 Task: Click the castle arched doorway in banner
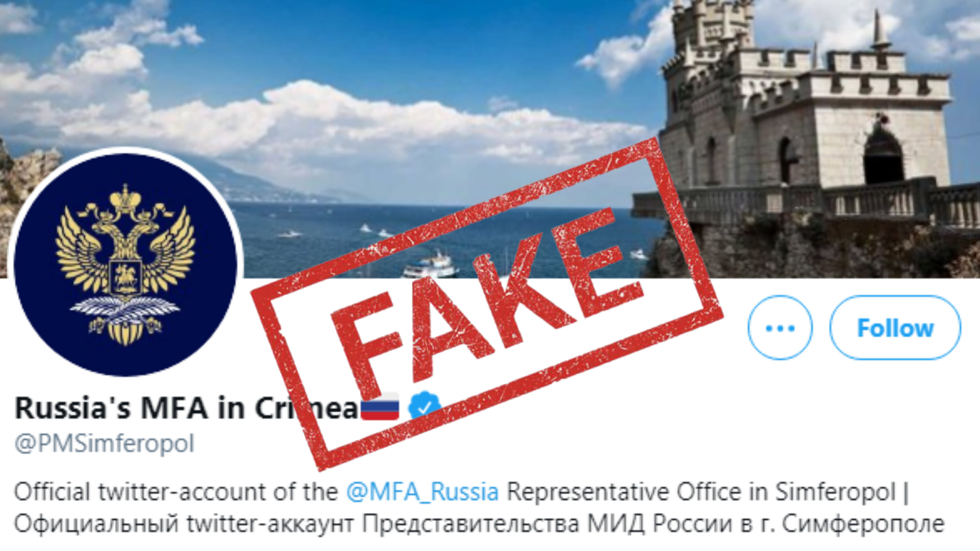tap(883, 156)
